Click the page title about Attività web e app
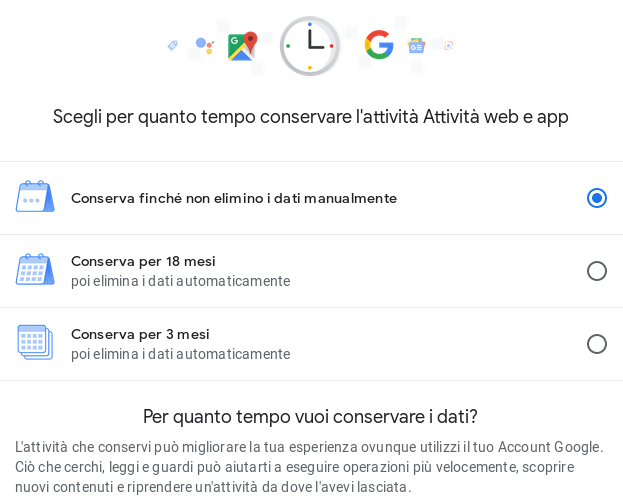Viewport: 623px width, 504px height. pos(310,117)
